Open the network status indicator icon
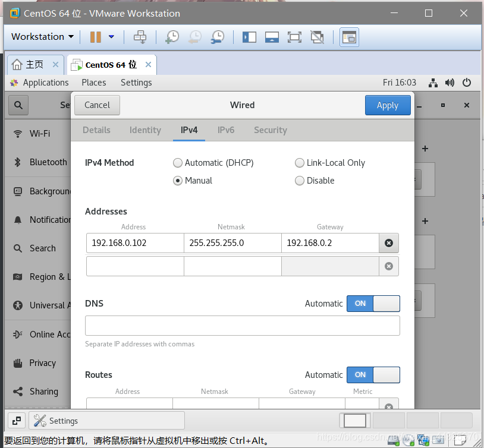Screen dimensions: 484x448 (x=433, y=83)
